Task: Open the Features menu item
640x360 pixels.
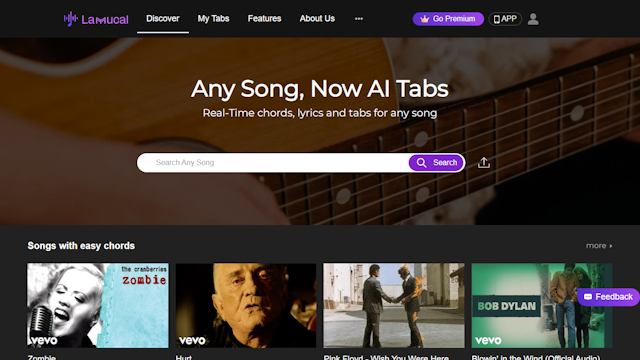Action: coord(264,19)
